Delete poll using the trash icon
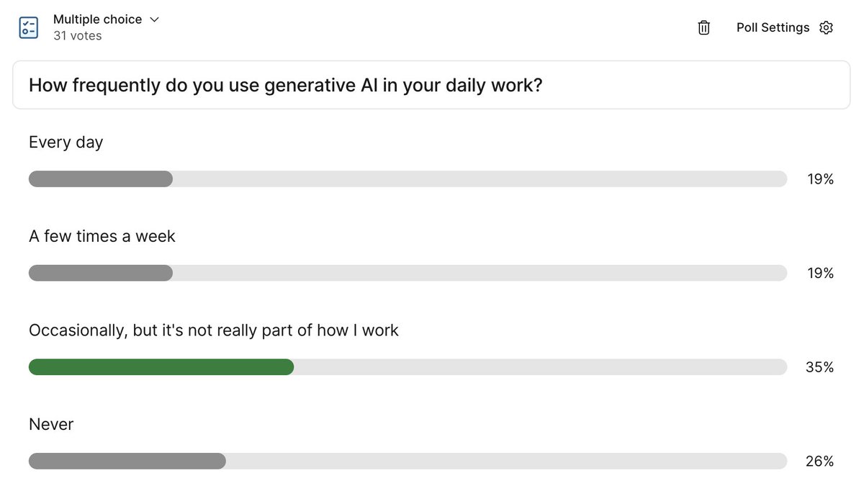 pyautogui.click(x=704, y=27)
